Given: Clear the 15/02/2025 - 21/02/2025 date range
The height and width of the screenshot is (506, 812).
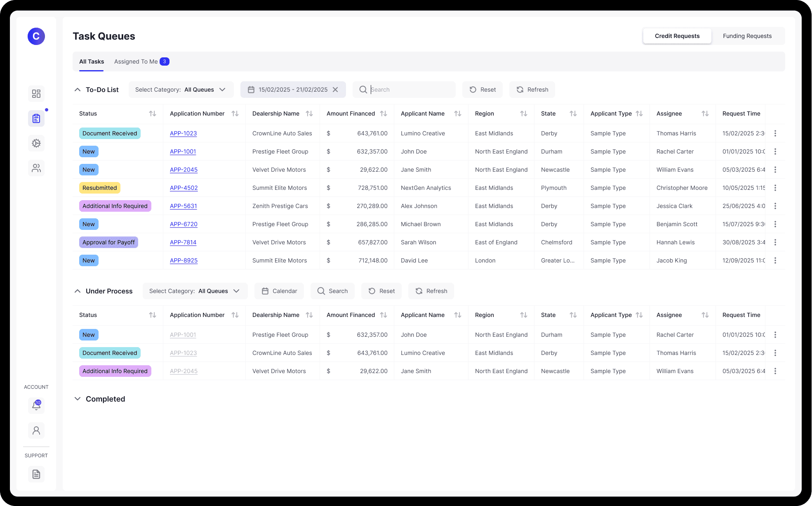Looking at the screenshot, I should (x=335, y=90).
